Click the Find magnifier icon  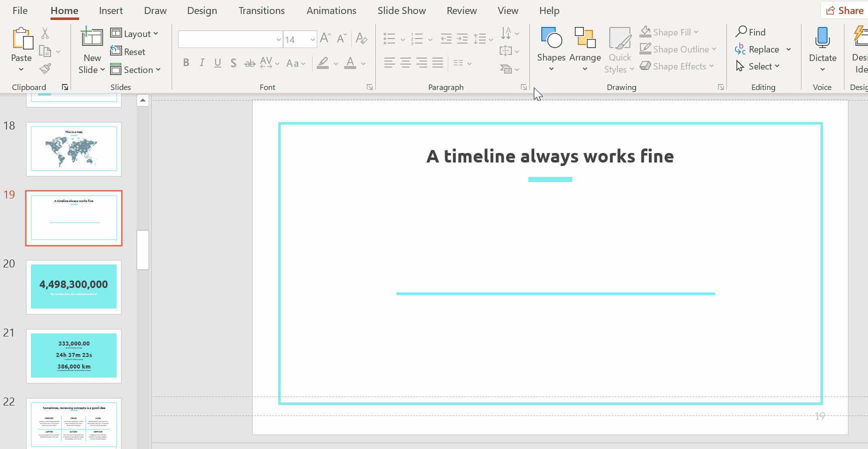[x=741, y=32]
